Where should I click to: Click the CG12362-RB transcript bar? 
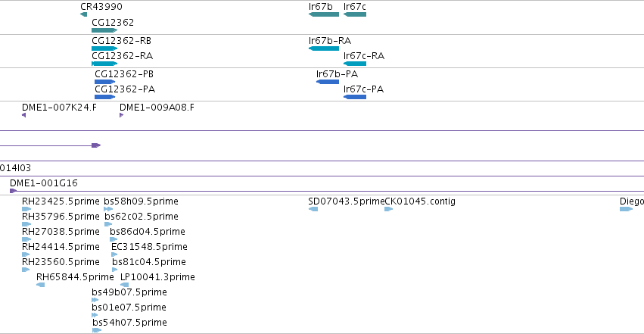click(104, 48)
